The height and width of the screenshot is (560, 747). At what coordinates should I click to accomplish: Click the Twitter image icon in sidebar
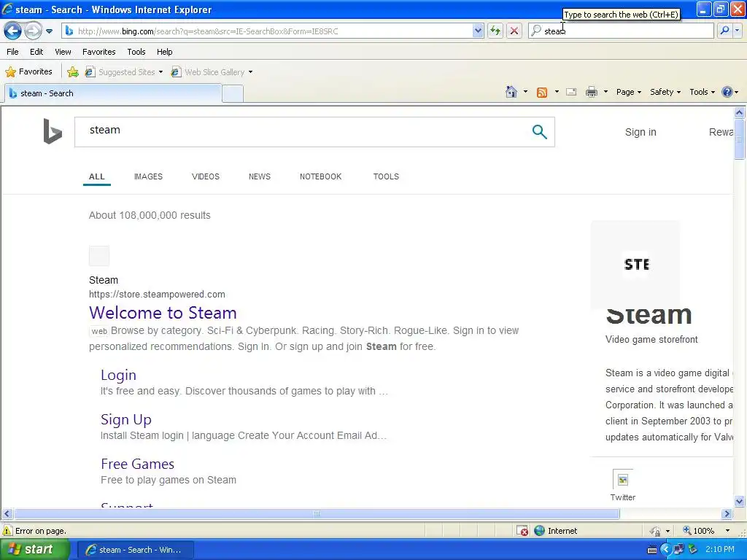[x=623, y=480]
